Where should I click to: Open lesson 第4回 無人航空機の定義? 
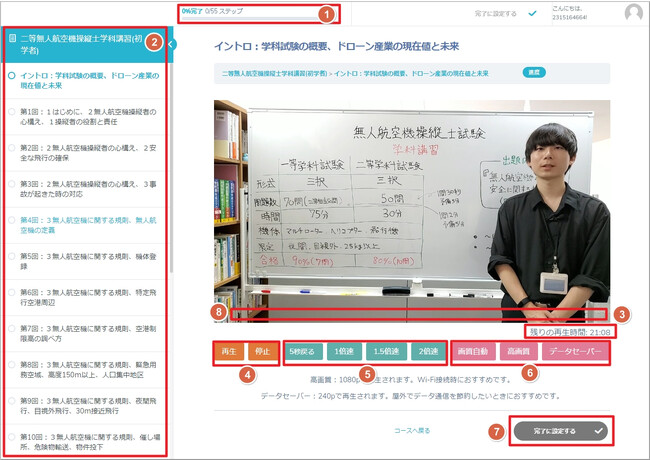tap(90, 225)
